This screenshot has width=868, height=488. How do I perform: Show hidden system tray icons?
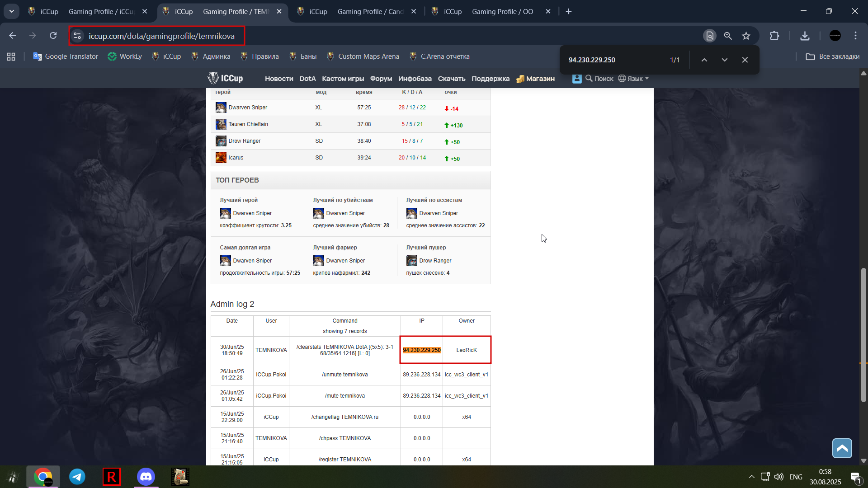click(751, 477)
